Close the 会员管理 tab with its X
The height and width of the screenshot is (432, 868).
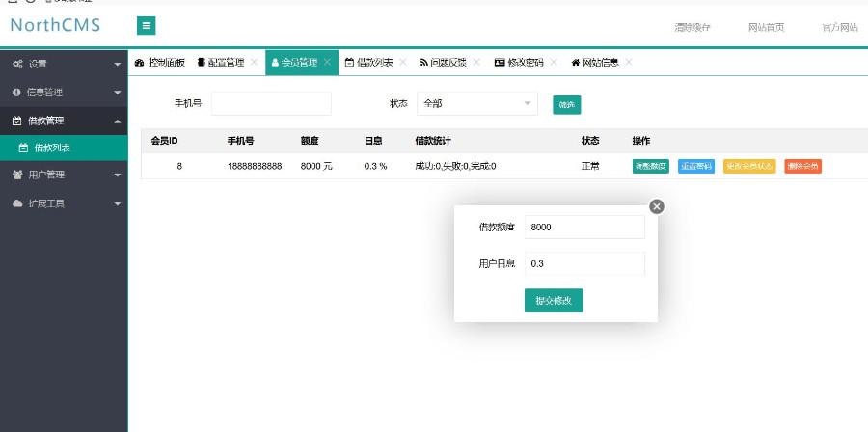(328, 62)
